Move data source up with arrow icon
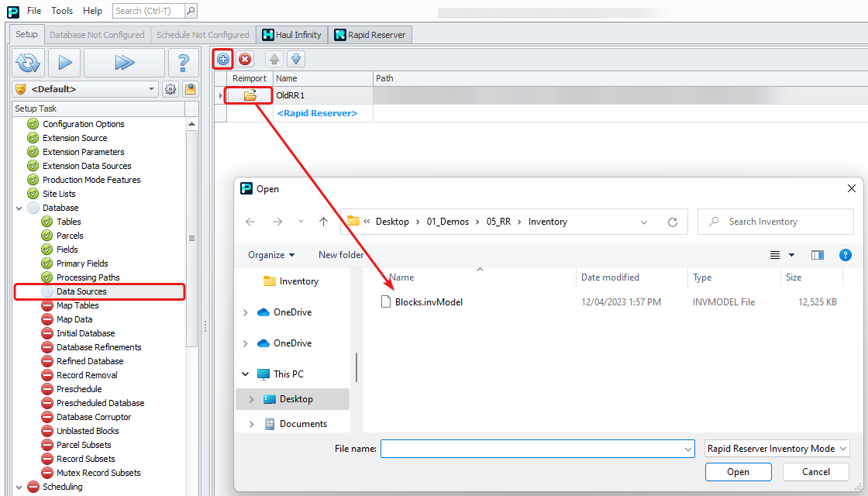Viewport: 868px width, 496px height. click(x=274, y=59)
